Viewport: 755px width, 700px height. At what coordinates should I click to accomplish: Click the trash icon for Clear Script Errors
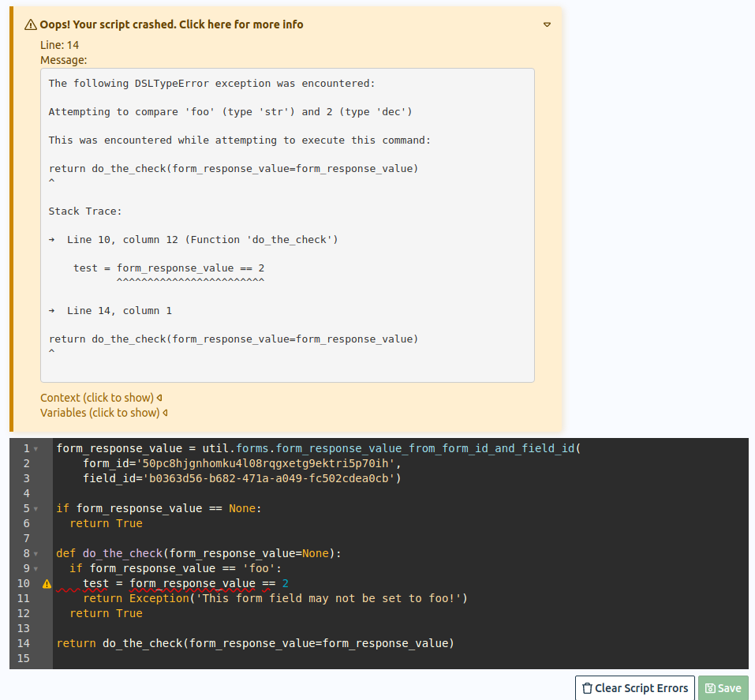click(587, 688)
